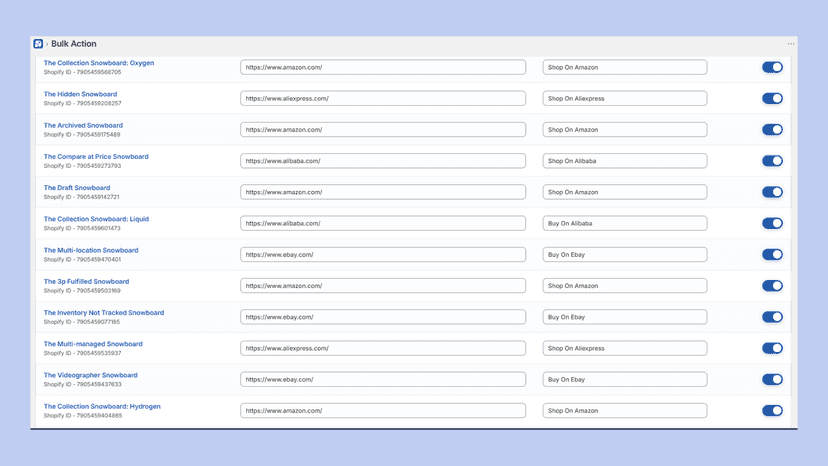Open The Inventory Not Tracked Snowboard link
This screenshot has width=828, height=466.
104,312
